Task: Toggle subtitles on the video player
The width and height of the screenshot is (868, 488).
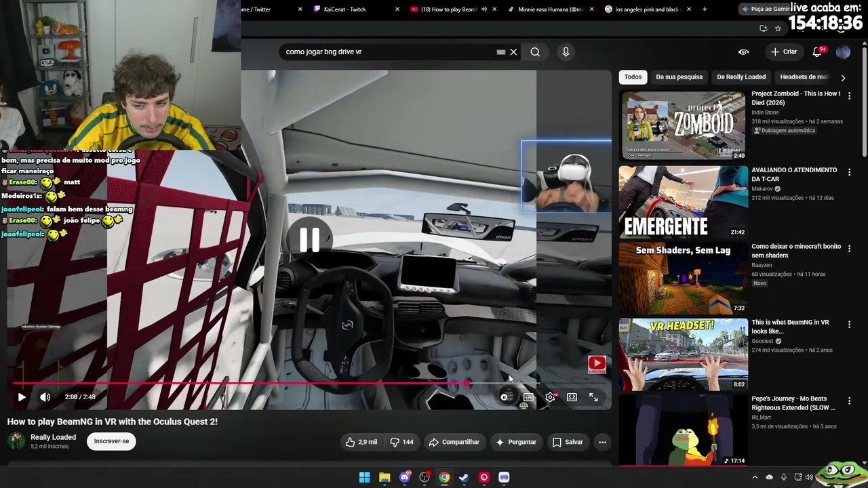Action: click(x=528, y=397)
